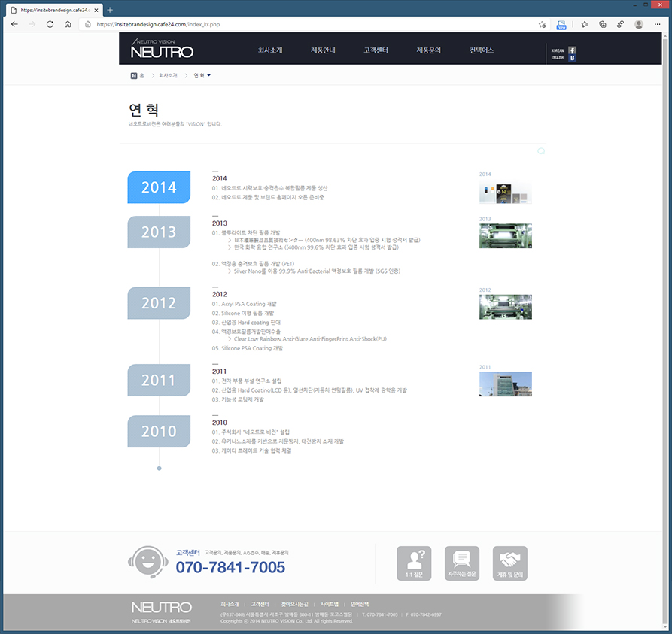
Task: Open browser Collections icon
Action: 603,24
